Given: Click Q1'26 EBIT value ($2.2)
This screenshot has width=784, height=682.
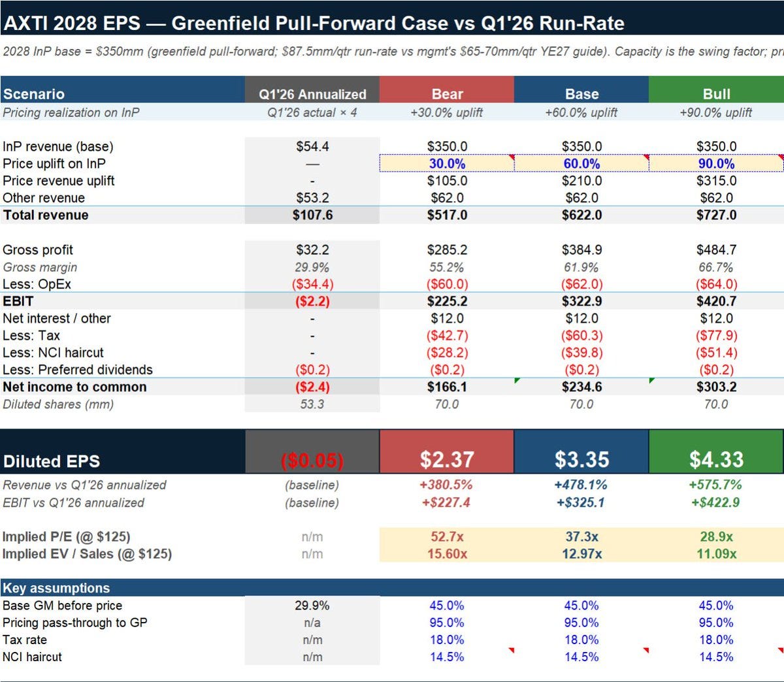Looking at the screenshot, I should coord(312,301).
